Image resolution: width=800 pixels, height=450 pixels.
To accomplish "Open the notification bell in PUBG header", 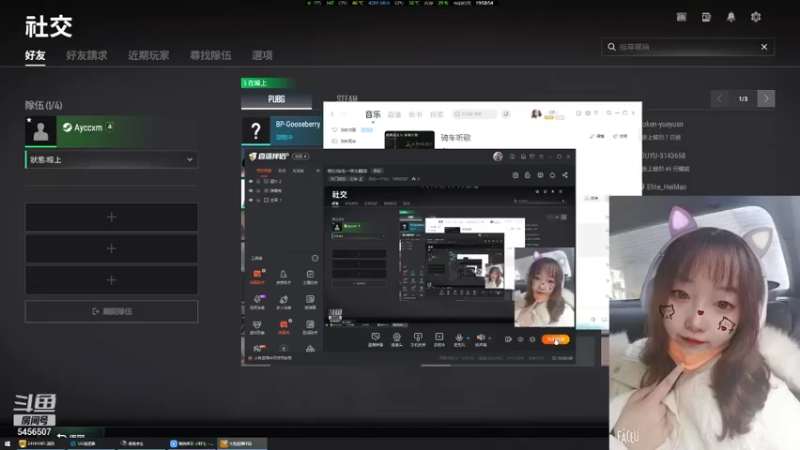I will 731,17.
